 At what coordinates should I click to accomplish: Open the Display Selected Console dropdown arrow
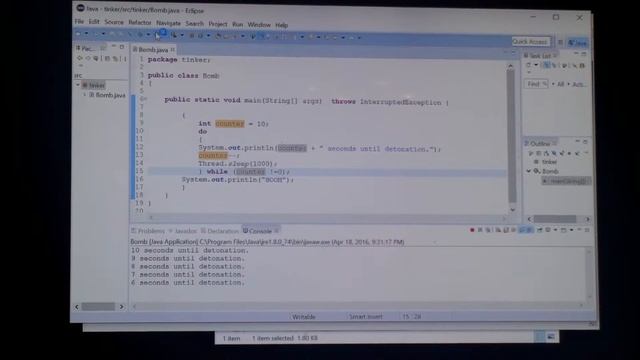(x=556, y=230)
